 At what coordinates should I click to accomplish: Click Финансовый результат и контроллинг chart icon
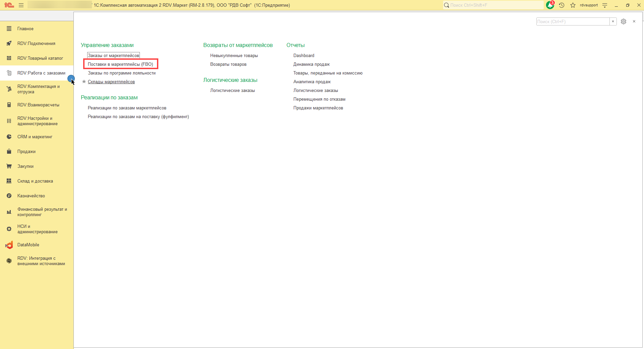click(x=9, y=212)
